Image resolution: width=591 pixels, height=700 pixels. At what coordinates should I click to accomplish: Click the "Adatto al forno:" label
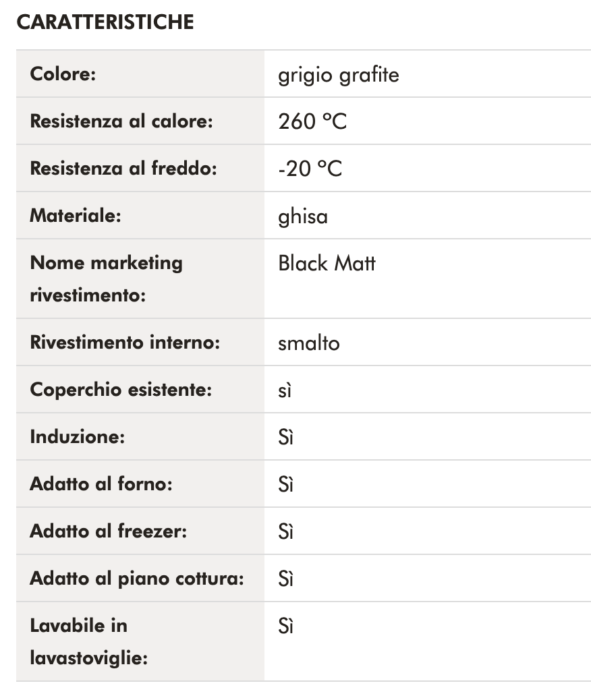[x=101, y=484]
